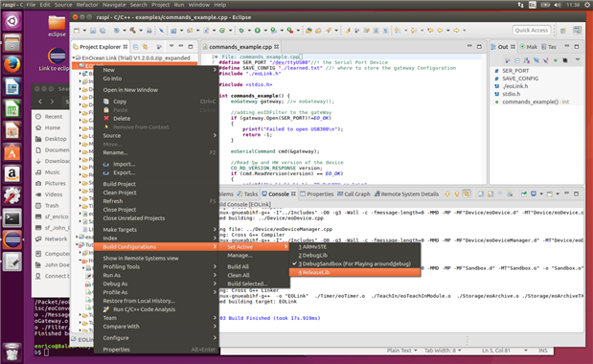Collapse the EnOcean Link project tree node
This screenshot has height=364, width=593.
74,57
